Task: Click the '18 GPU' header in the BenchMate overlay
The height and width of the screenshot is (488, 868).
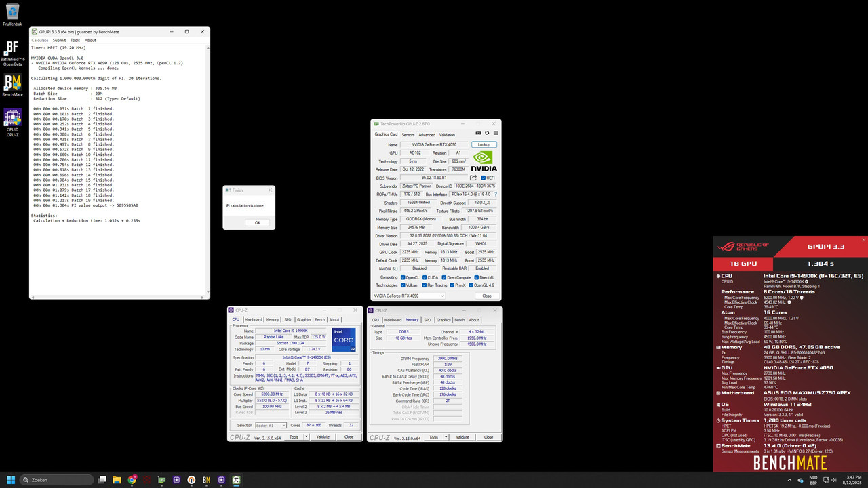Action: [x=743, y=263]
